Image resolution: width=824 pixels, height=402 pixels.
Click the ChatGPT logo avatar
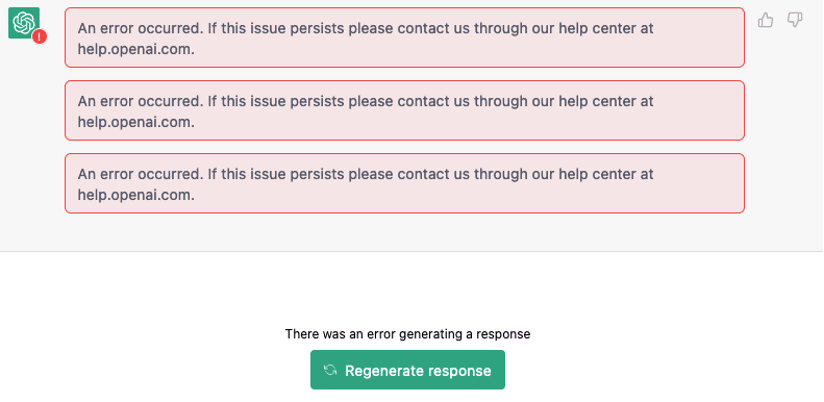[23, 23]
